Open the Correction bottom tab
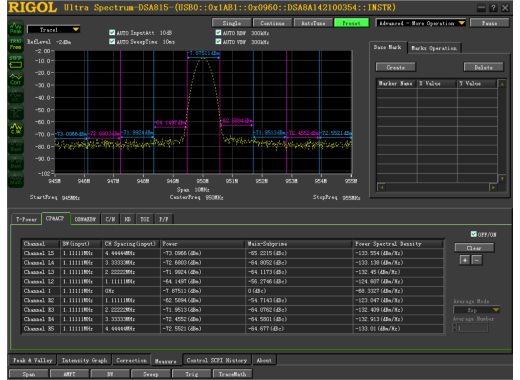The width and height of the screenshot is (520, 380). point(131,360)
